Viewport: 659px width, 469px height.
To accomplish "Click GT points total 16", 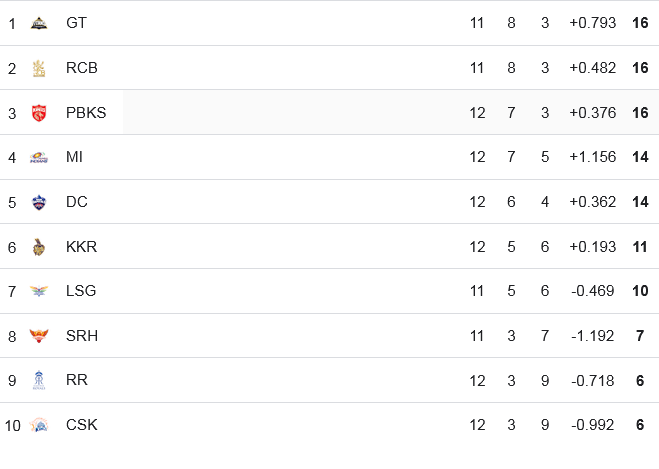I will coord(640,23).
